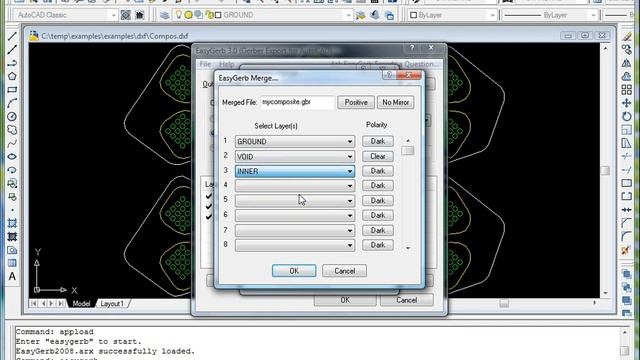Select the Erase modify tool
This screenshot has height=360, width=640.
627,37
